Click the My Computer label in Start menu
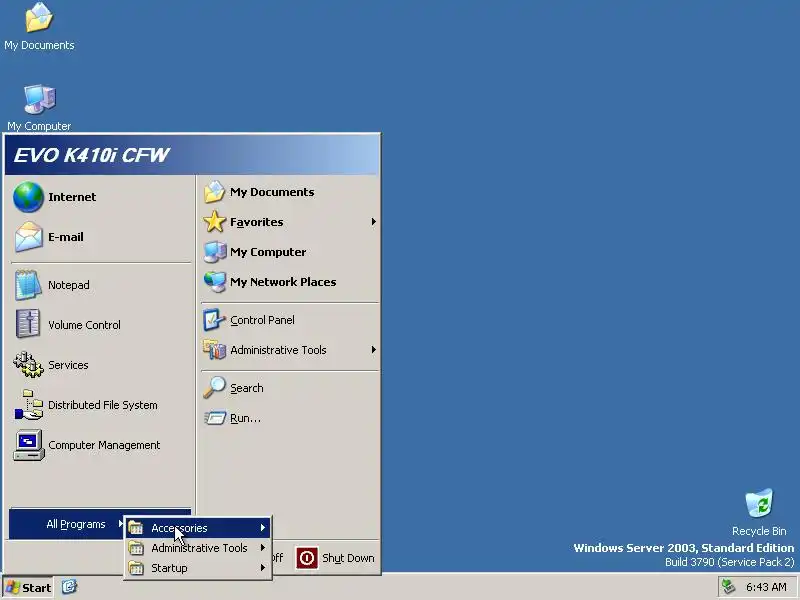The height and width of the screenshot is (600, 800). pos(268,252)
